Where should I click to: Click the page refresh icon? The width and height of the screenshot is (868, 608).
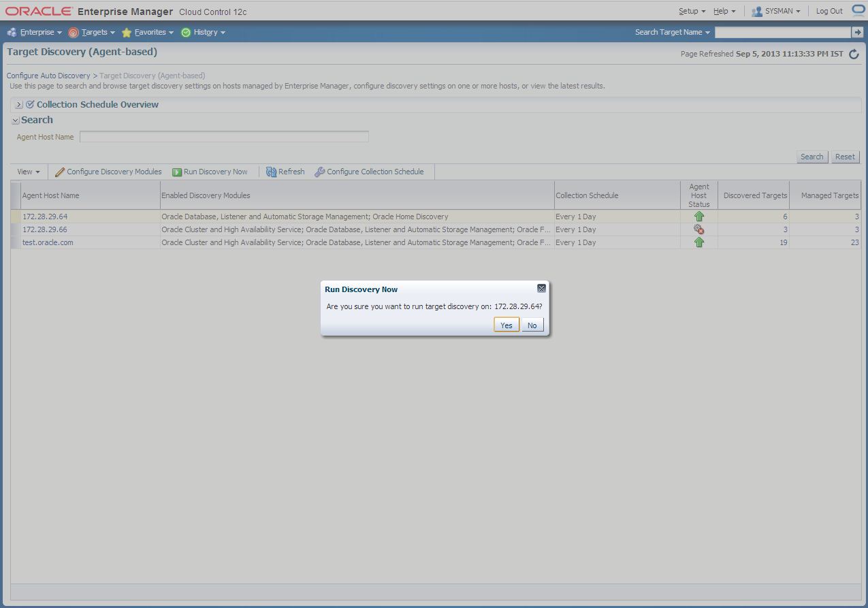click(854, 54)
